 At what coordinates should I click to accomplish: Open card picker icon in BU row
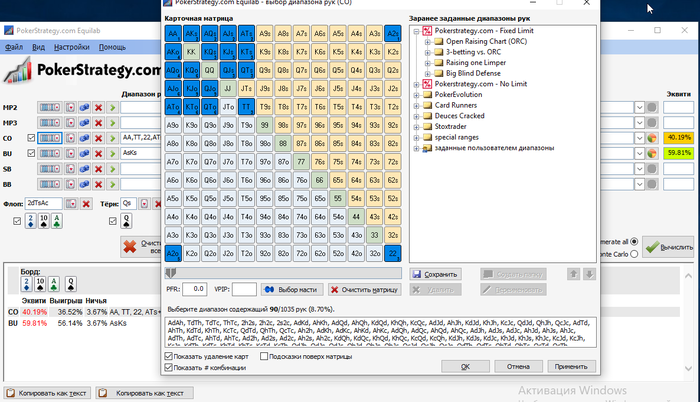[70, 154]
